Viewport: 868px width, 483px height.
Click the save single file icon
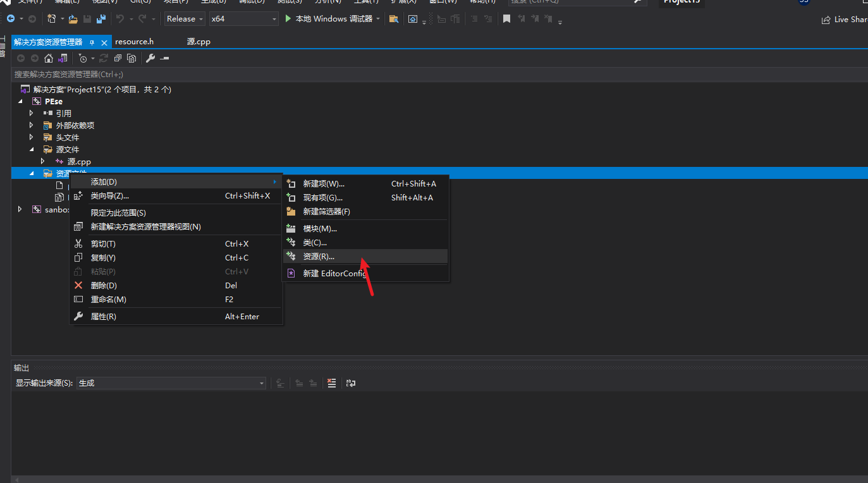tap(87, 19)
